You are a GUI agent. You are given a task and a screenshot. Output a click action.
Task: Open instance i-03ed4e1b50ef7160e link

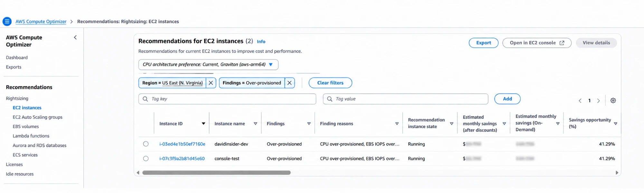182,144
